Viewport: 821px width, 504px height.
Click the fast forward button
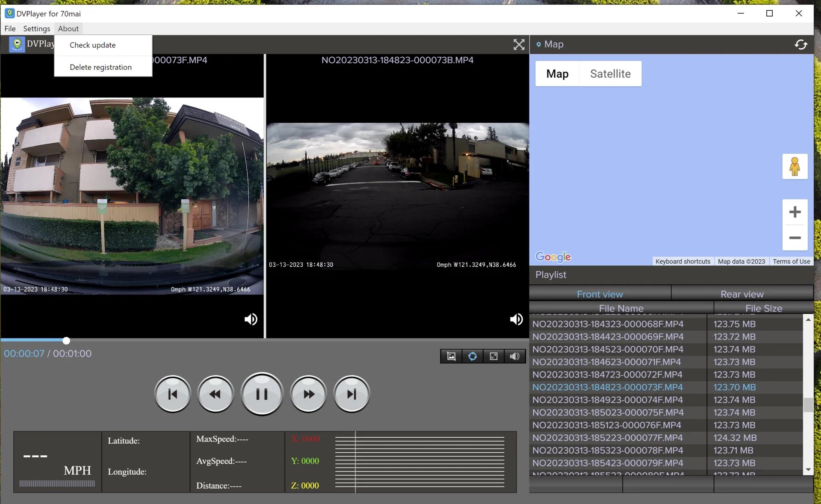(308, 394)
